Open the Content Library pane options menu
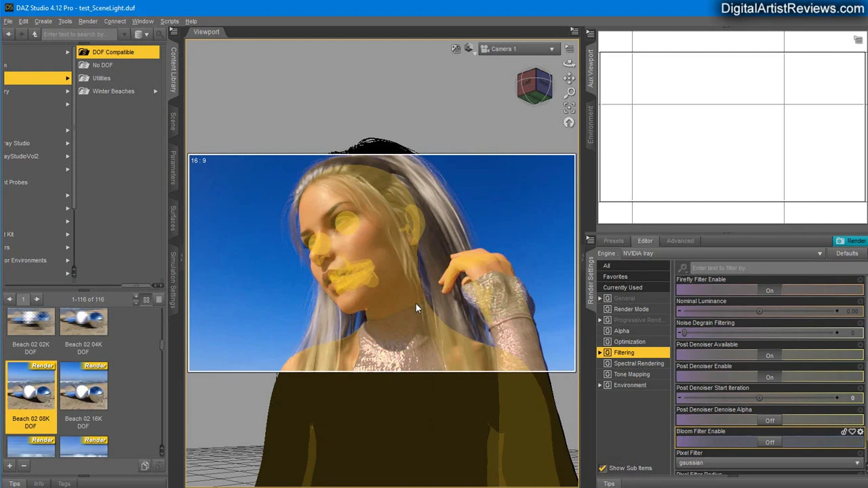The height and width of the screenshot is (488, 868). (173, 32)
